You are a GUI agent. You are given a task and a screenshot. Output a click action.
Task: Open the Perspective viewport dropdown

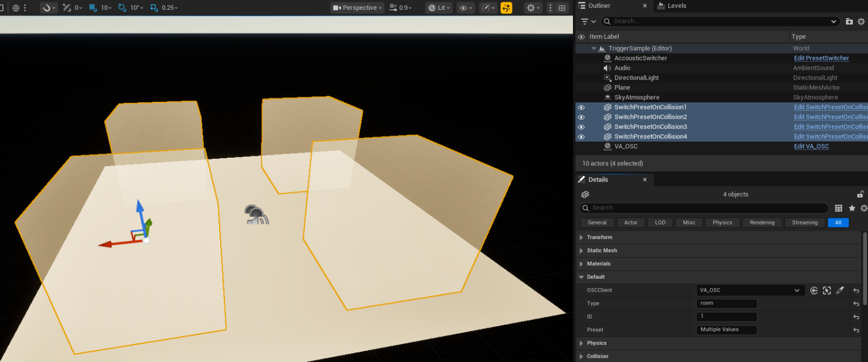click(x=358, y=8)
